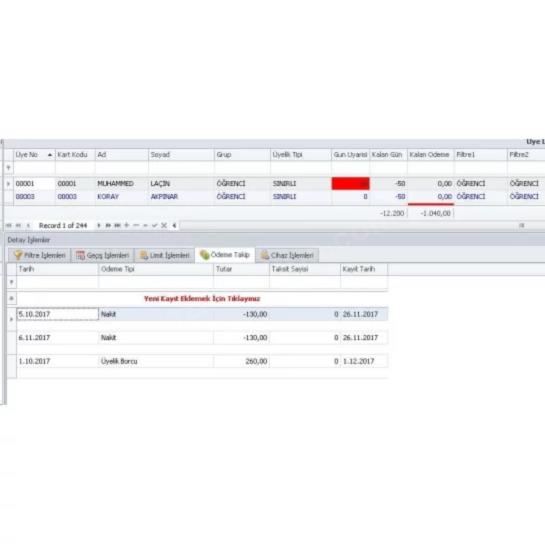Open the Cihaz İşlemleri tab
Screen dimensions: 545x545
[x=287, y=255]
